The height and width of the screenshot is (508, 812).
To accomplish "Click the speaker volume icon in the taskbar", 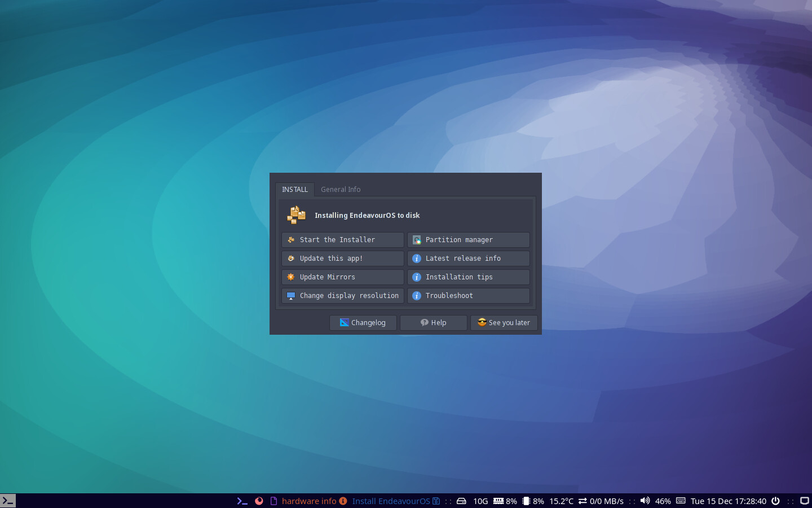I will click(645, 501).
